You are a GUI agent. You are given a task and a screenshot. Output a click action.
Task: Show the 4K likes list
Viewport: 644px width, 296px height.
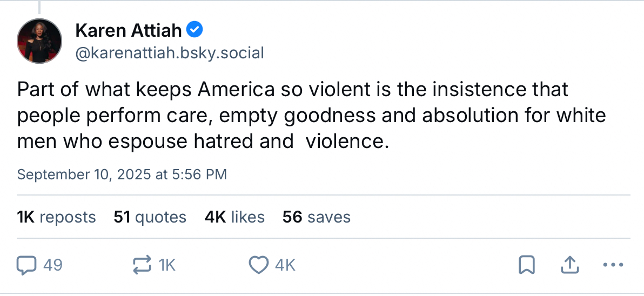pyautogui.click(x=234, y=217)
